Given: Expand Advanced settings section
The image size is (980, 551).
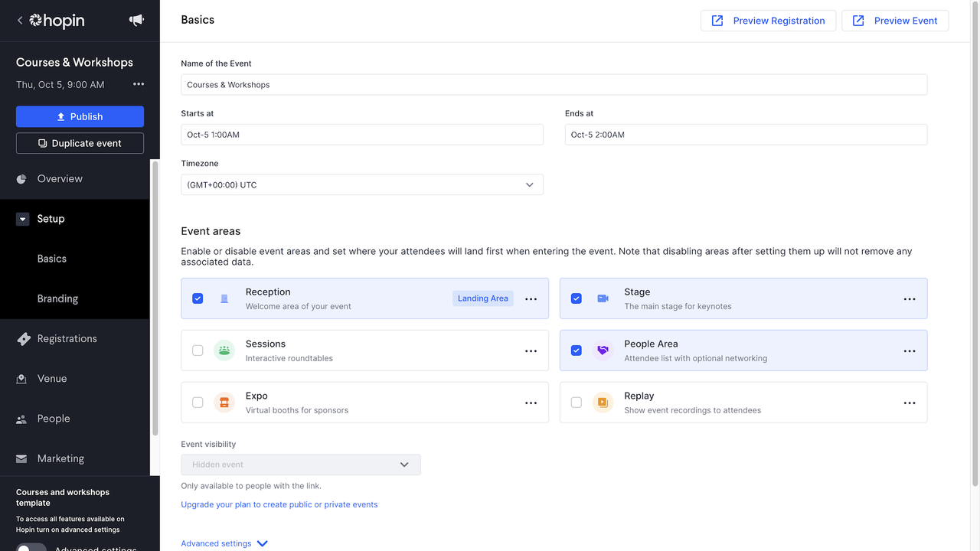Looking at the screenshot, I should click(224, 543).
